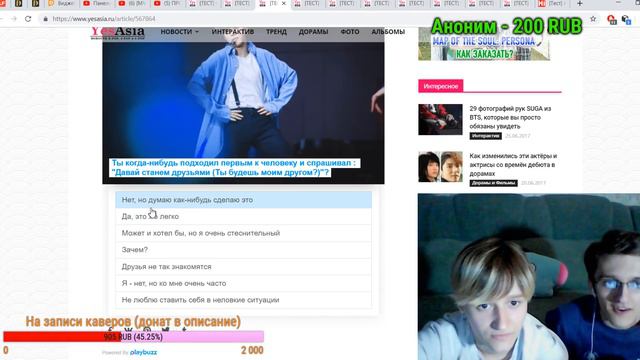640x360 pixels.
Task: Open the site info lock icon
Action: (46, 19)
